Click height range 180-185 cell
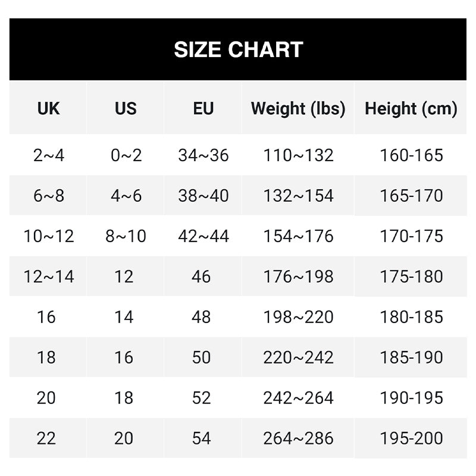 411,317
